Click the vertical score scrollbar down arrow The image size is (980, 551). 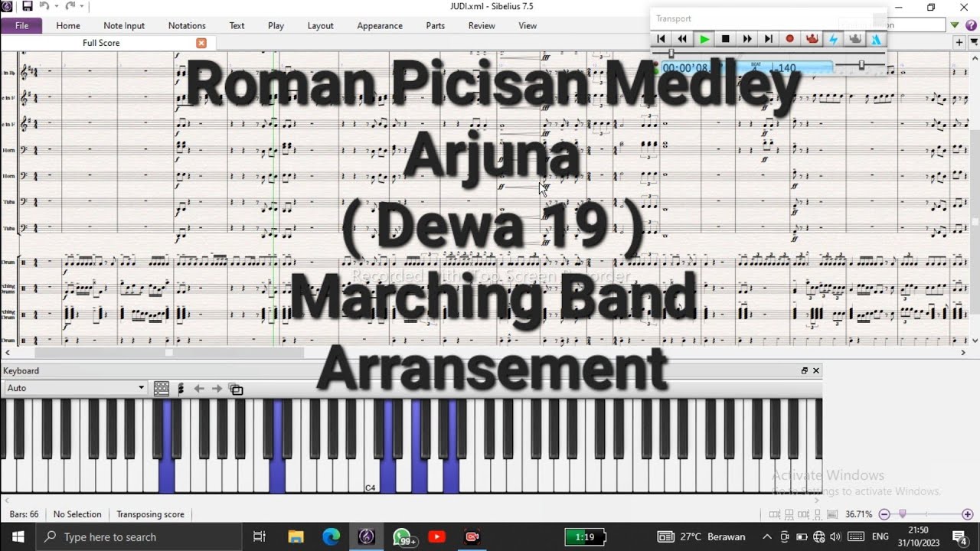[975, 341]
